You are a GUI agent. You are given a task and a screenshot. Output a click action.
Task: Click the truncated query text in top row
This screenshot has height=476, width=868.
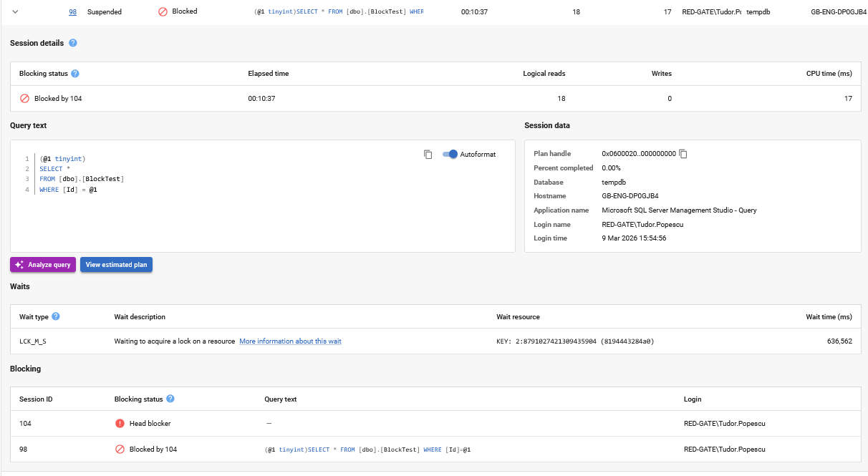[x=339, y=12]
